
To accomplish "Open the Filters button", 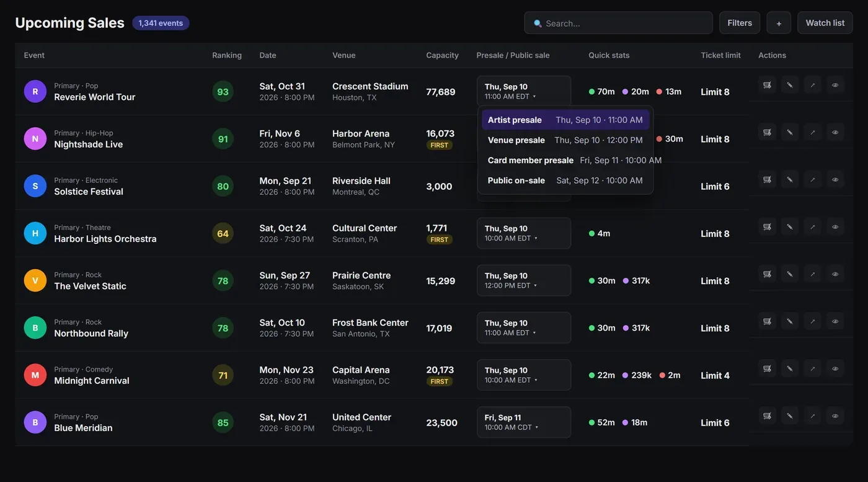I will (740, 23).
